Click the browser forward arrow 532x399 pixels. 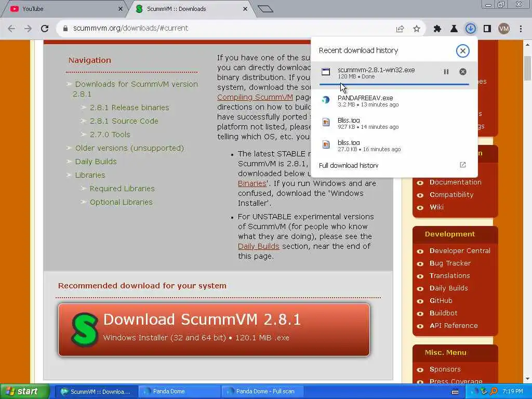pos(28,29)
